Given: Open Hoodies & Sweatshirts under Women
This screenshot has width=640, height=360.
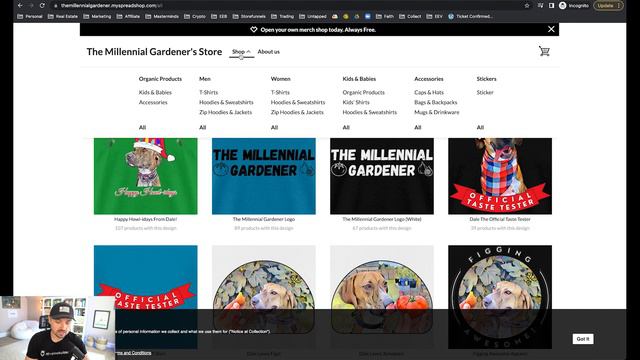Looking at the screenshot, I should (298, 102).
